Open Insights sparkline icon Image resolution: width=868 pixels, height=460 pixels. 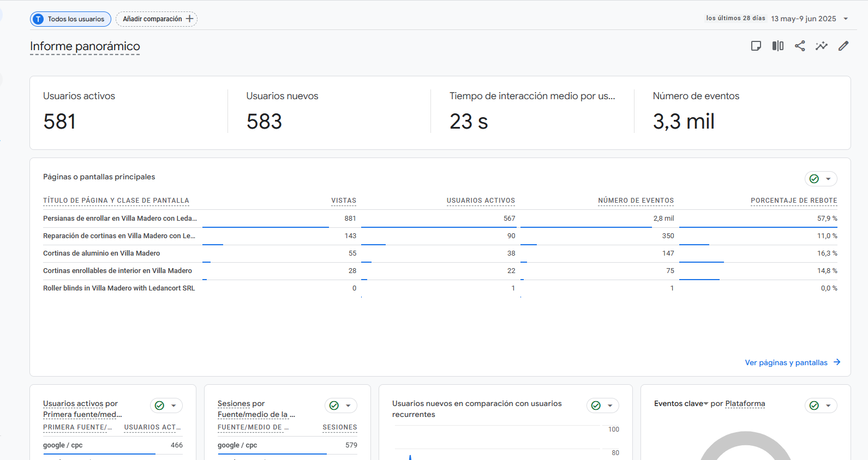tap(822, 46)
